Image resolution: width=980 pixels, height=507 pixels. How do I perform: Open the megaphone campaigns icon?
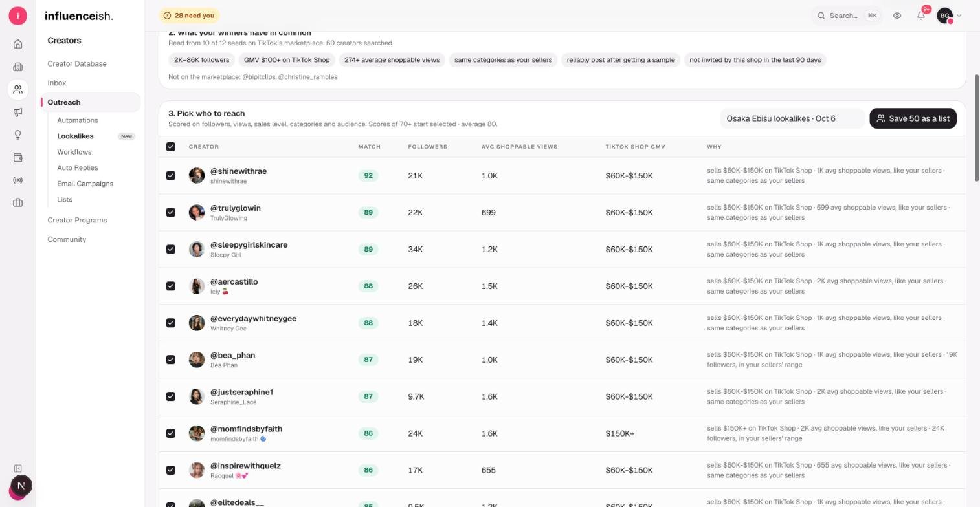point(17,112)
